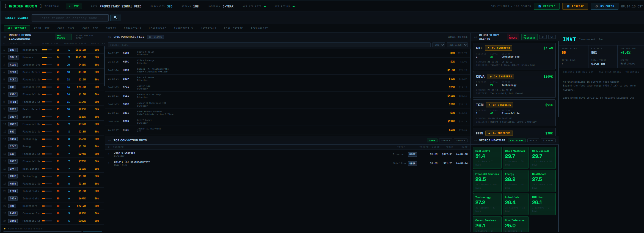The width and height of the screenshot is (644, 233).
Task: Click the refresh icon on Rebuild
Action: (x=540, y=6)
